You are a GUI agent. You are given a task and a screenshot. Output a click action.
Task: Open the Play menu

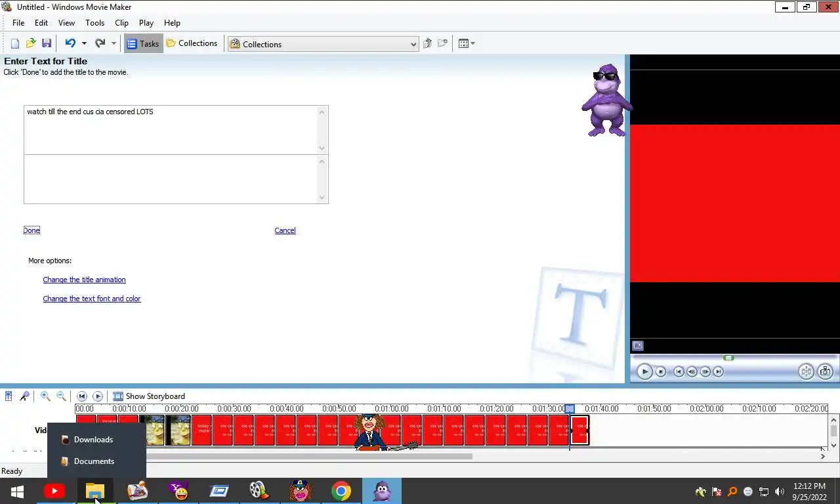pos(146,22)
